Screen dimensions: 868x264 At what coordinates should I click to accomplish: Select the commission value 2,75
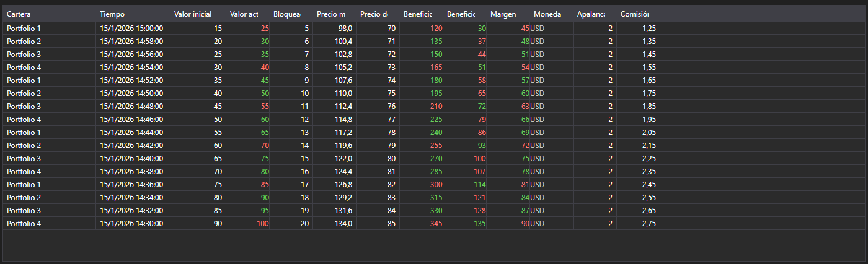point(638,224)
